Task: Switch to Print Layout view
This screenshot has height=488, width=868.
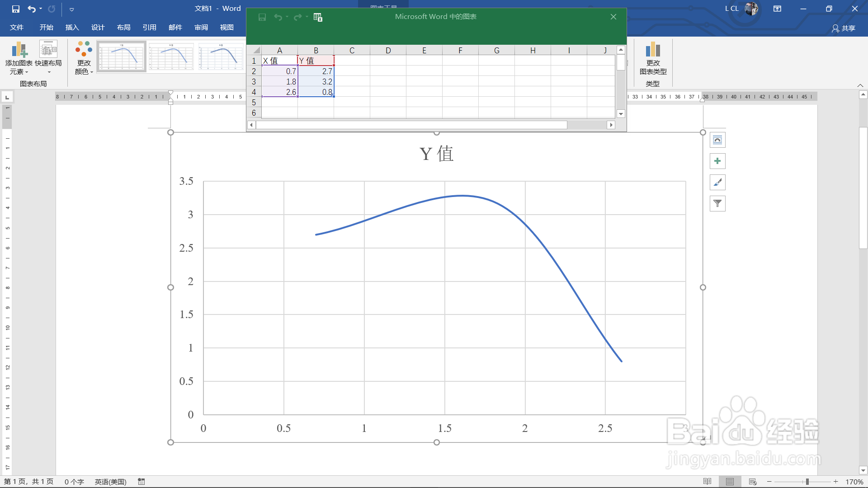Action: coord(730,482)
